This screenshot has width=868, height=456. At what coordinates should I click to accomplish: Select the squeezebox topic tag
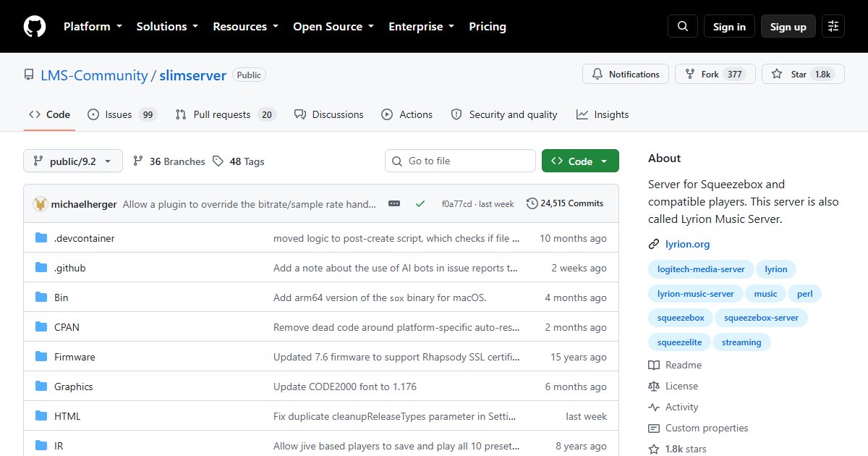click(x=681, y=318)
